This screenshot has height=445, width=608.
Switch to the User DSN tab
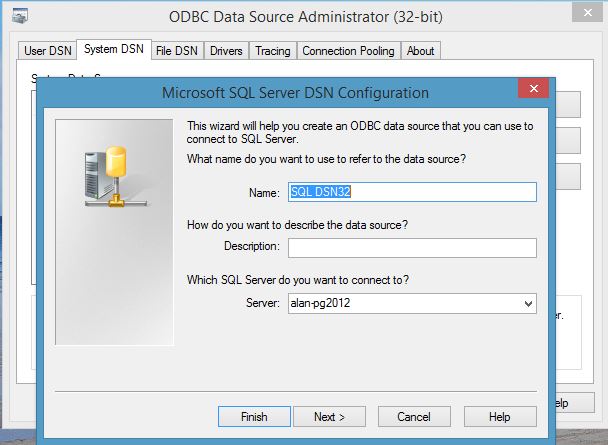click(48, 51)
